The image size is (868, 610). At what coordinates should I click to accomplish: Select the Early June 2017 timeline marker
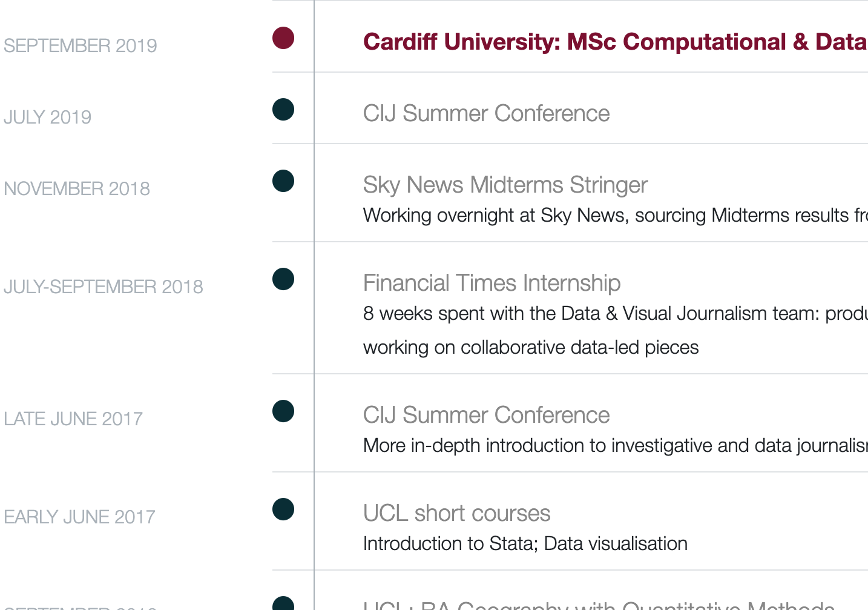tap(283, 509)
